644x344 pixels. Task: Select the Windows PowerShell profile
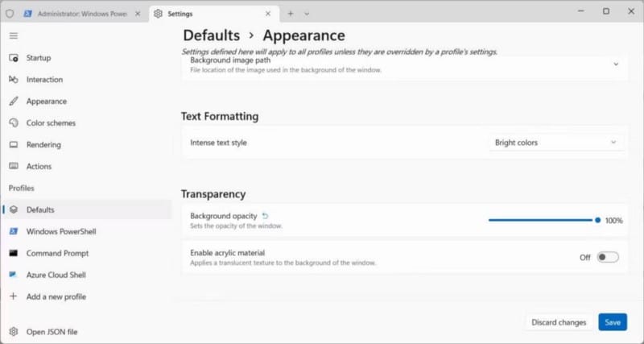[60, 232]
